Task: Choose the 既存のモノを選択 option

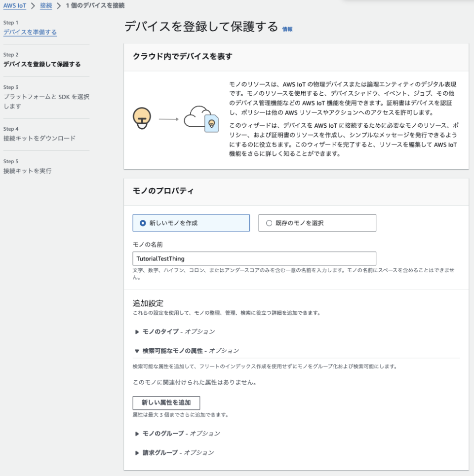Action: pyautogui.click(x=268, y=223)
